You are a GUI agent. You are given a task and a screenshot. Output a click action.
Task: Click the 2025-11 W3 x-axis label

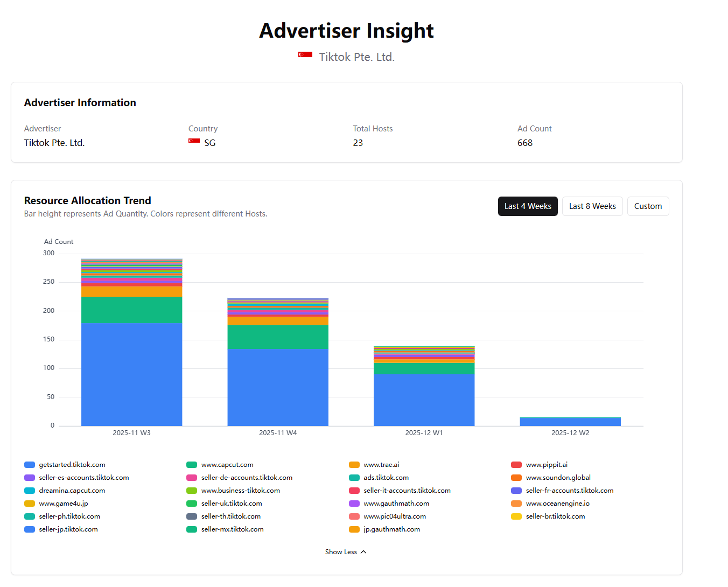coord(131,433)
